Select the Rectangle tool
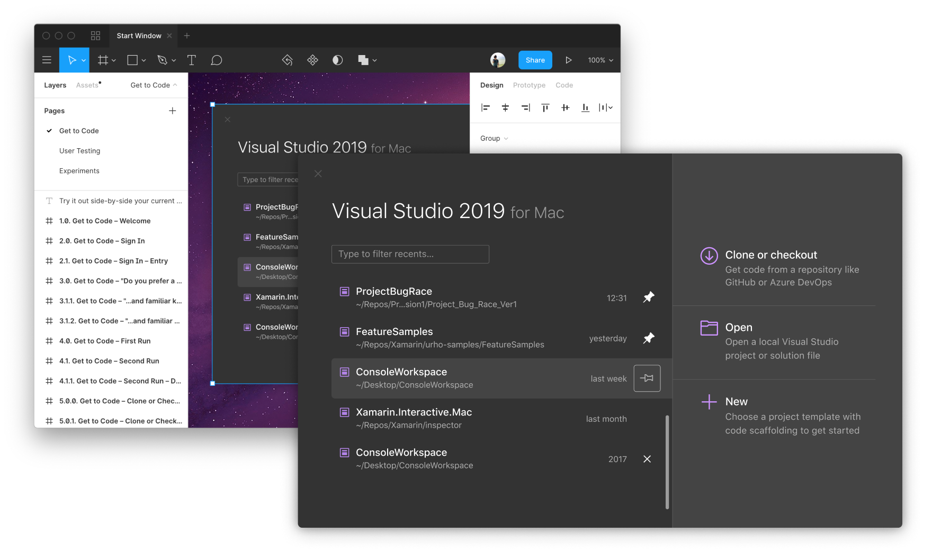The image size is (932, 560). 132,60
